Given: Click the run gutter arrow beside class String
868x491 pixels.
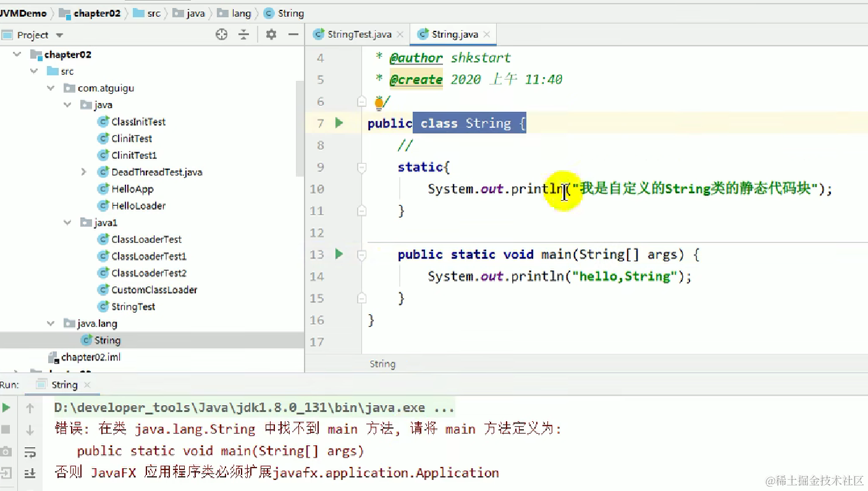Looking at the screenshot, I should coord(339,123).
